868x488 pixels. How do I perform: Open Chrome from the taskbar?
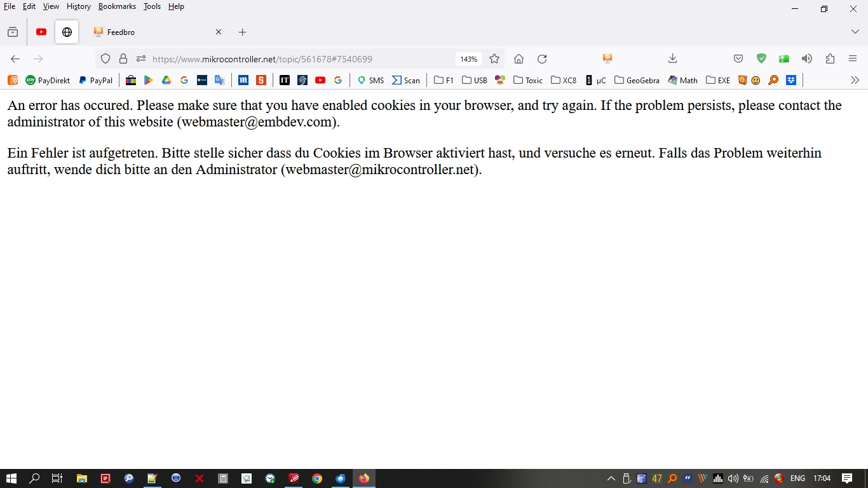coord(317,478)
